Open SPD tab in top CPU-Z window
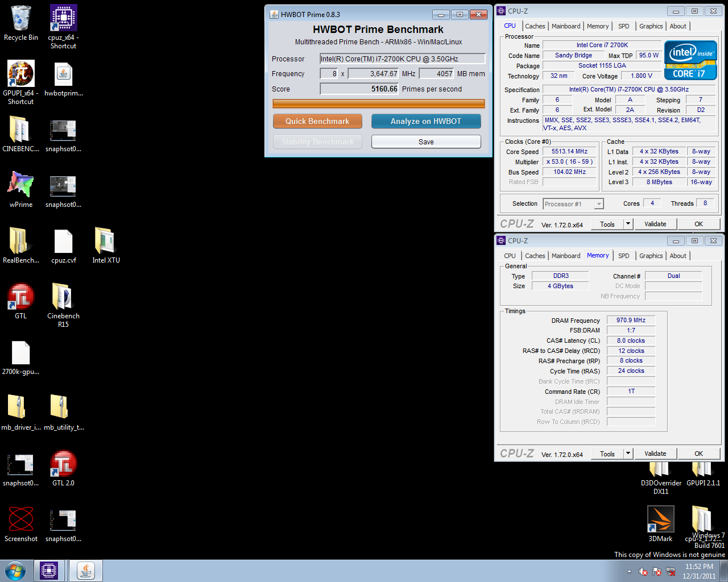Image resolution: width=728 pixels, height=582 pixels. tap(624, 26)
